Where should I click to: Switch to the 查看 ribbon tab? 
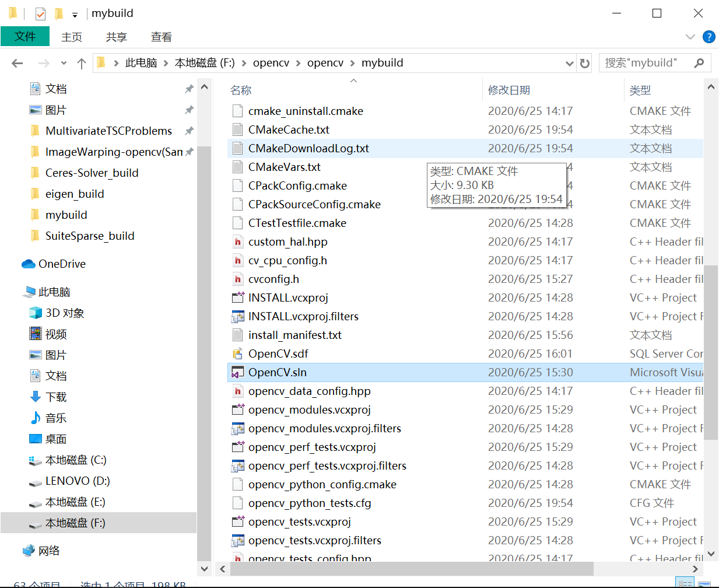[x=162, y=37]
